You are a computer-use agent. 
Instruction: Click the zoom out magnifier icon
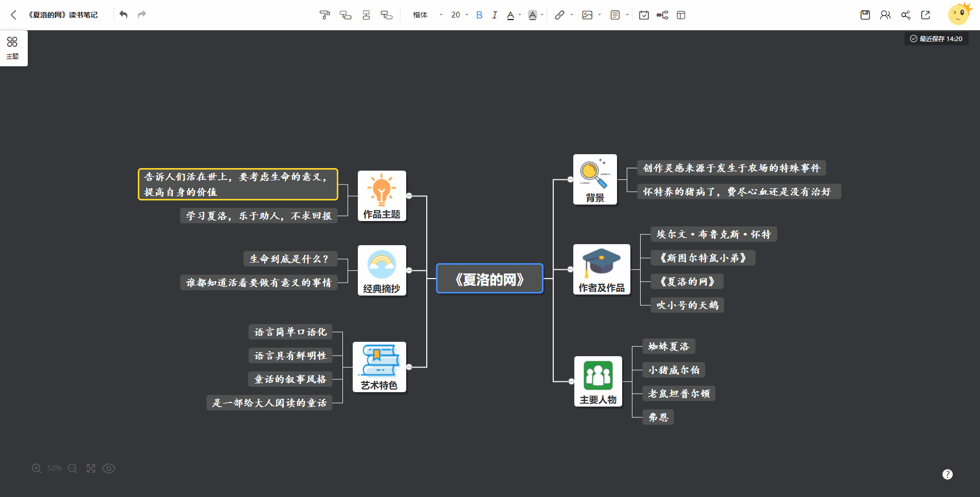click(72, 468)
